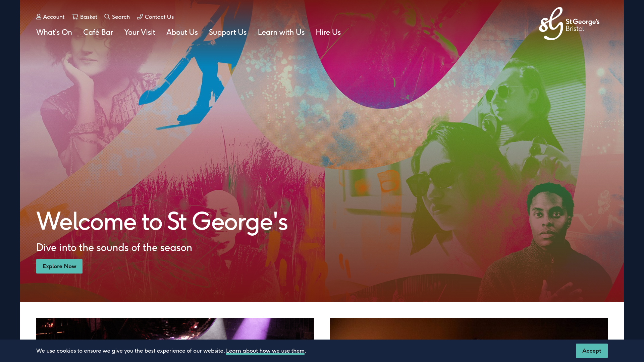The width and height of the screenshot is (644, 362).
Task: Open the dark orange card thumbnail
Action: [469, 328]
